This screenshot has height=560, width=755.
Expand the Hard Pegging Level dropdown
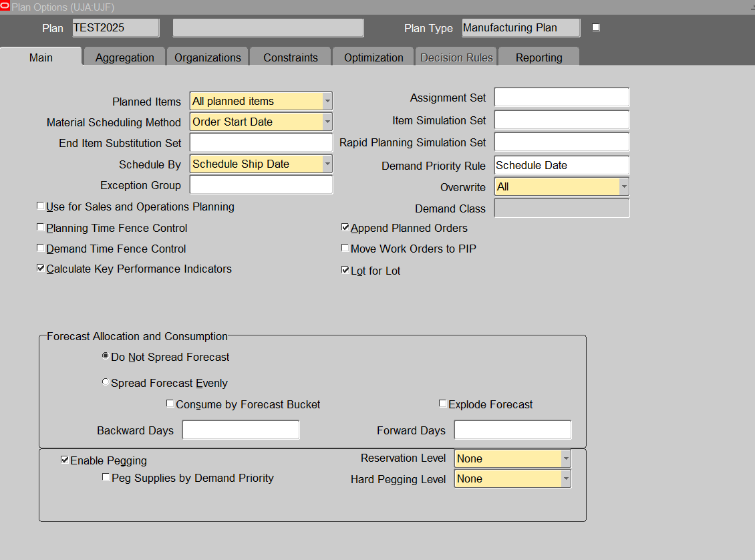click(x=567, y=478)
